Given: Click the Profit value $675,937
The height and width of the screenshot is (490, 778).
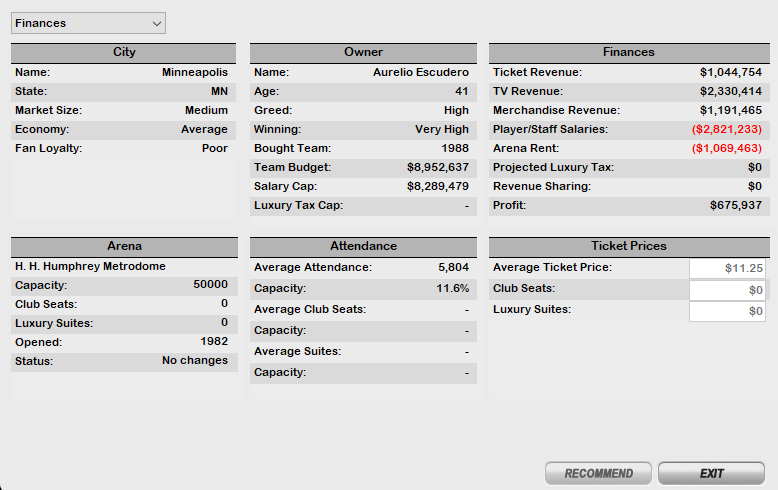Looking at the screenshot, I should (730, 206).
